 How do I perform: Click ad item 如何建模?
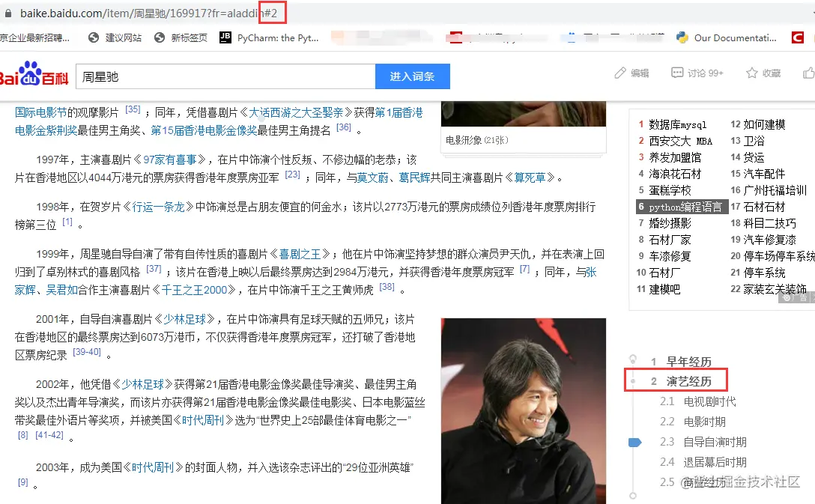pos(764,125)
